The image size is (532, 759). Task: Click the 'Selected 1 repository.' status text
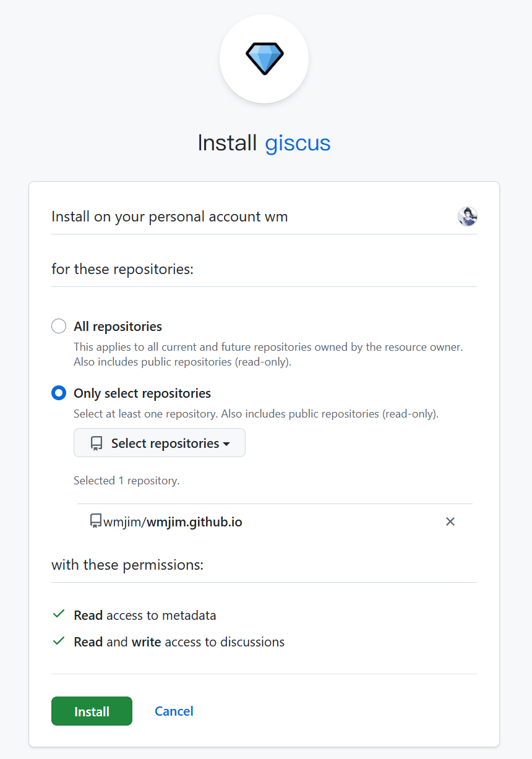[126, 481]
